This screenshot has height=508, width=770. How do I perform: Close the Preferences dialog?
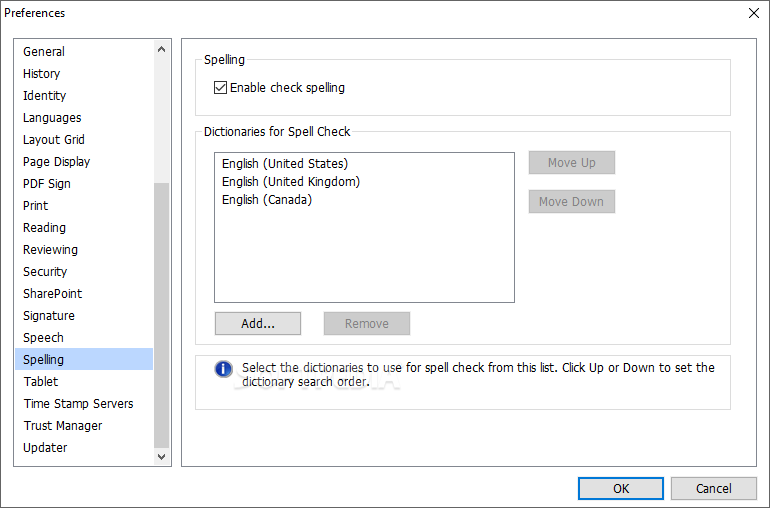(x=754, y=13)
